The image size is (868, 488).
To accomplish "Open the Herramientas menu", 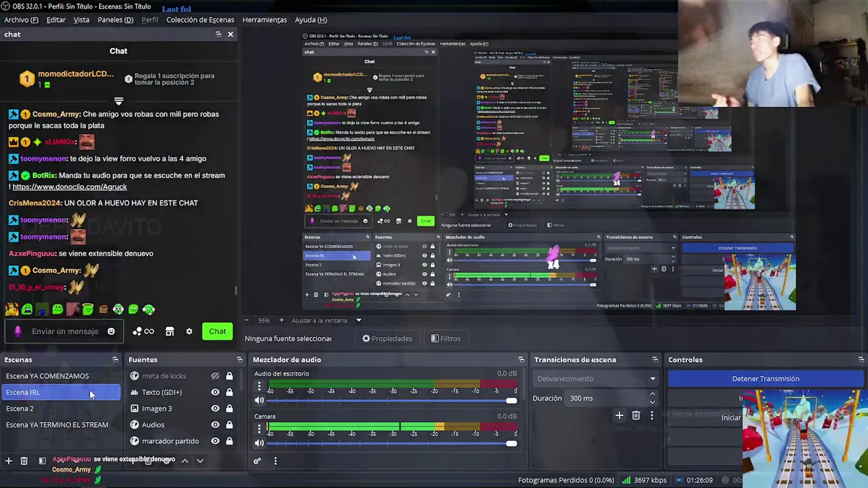I will coord(264,20).
